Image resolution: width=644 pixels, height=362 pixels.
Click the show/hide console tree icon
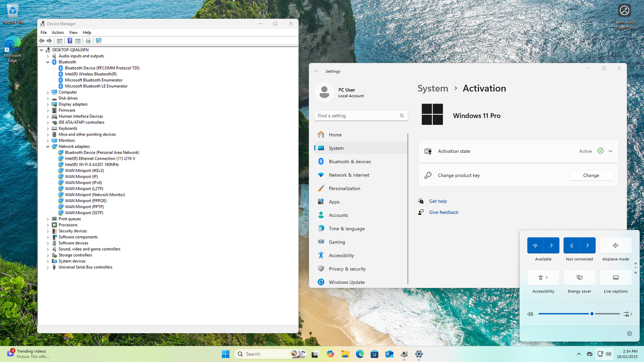click(x=60, y=41)
